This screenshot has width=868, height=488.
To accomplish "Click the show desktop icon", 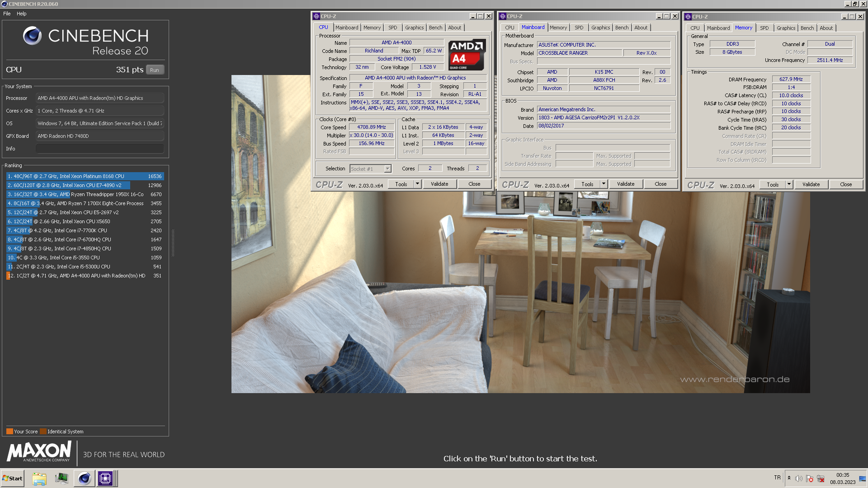I will [863, 479].
